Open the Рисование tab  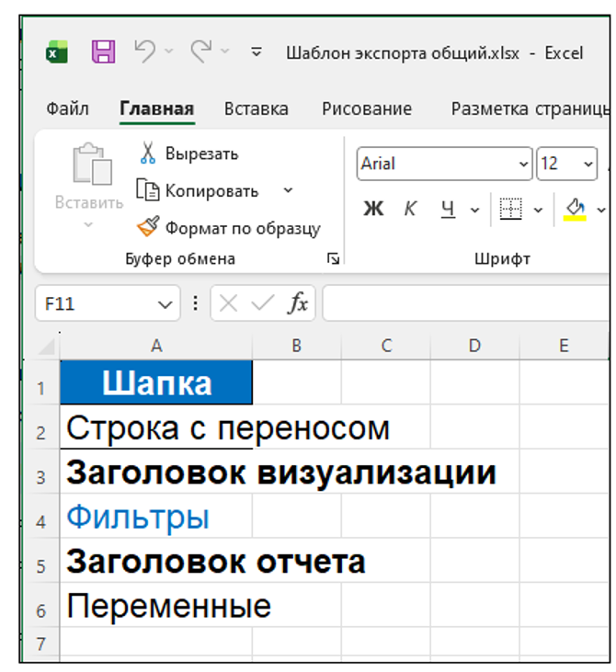point(367,108)
